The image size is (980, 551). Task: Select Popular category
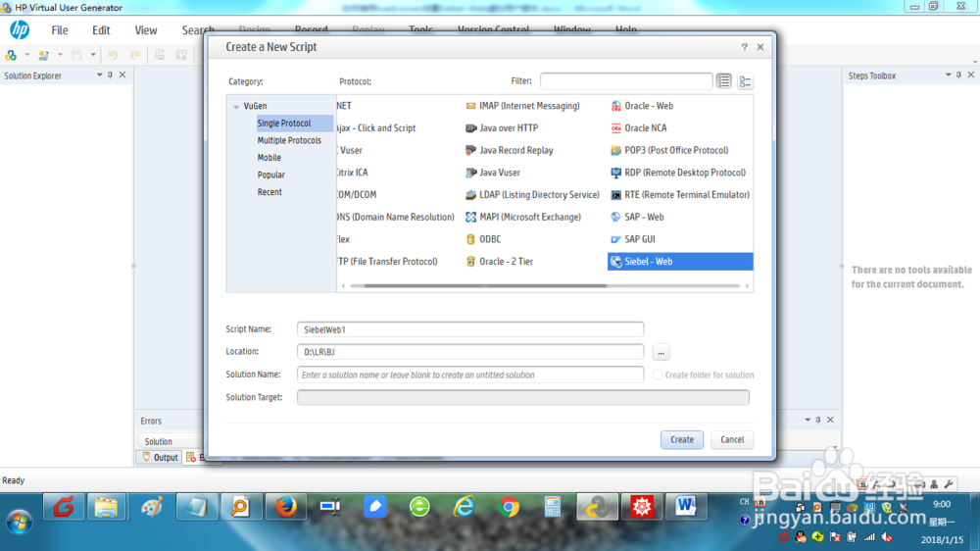271,175
